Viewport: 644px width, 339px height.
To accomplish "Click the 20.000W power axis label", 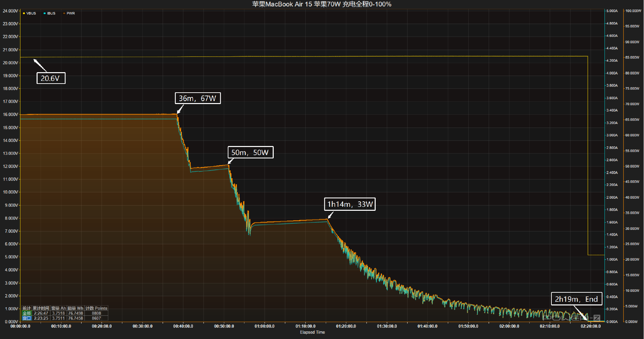I will [632, 259].
